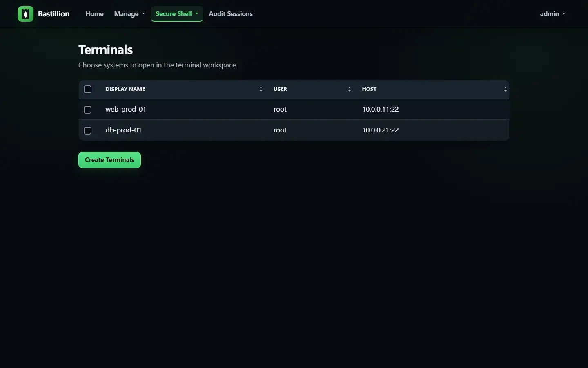Click the 10.0.0.21:22 host cell

(x=380, y=130)
